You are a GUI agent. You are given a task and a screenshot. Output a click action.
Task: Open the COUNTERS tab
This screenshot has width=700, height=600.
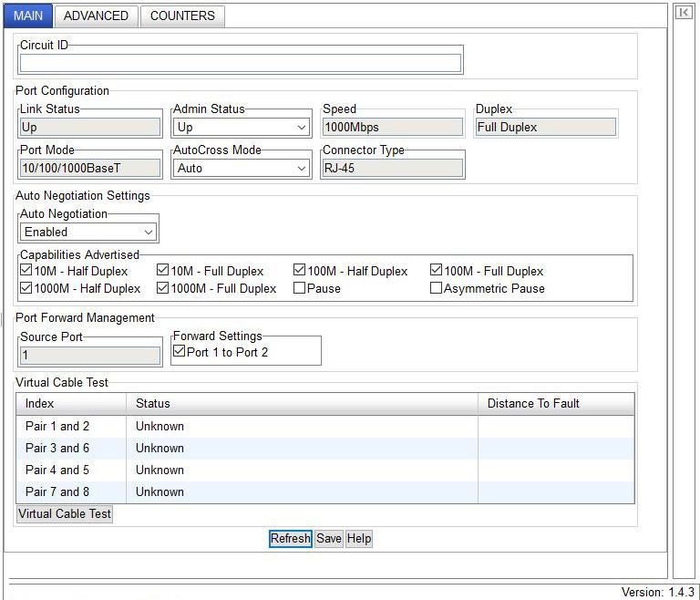[x=182, y=16]
